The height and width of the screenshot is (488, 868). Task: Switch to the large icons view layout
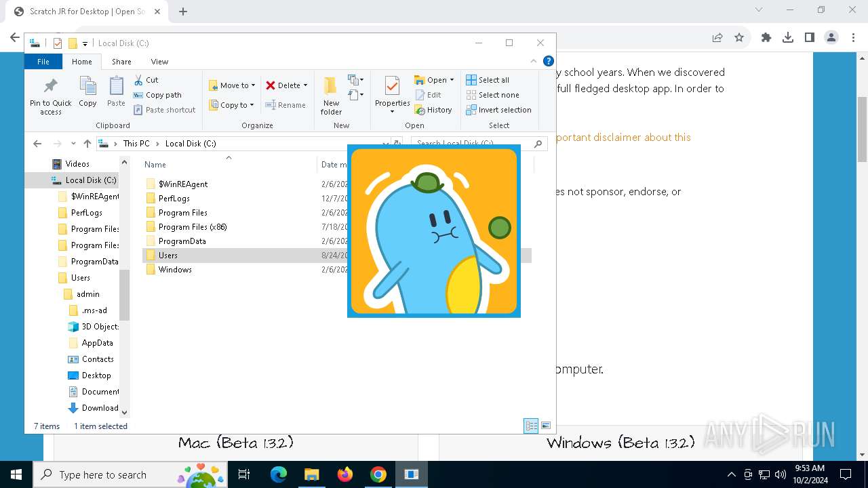546,426
